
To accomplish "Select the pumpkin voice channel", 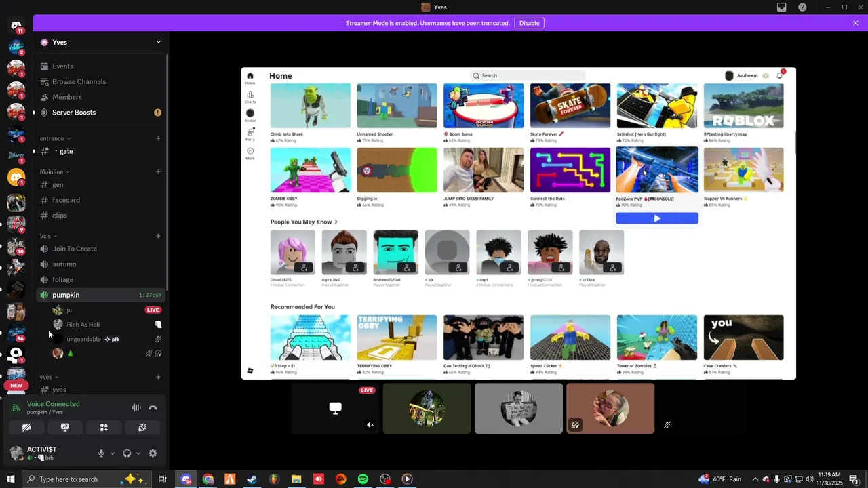I will tap(100, 295).
